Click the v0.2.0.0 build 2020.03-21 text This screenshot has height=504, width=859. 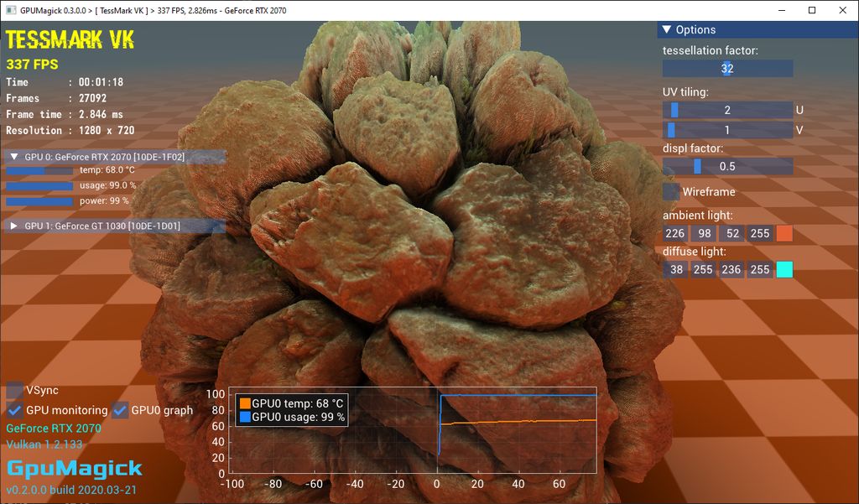tap(71, 490)
